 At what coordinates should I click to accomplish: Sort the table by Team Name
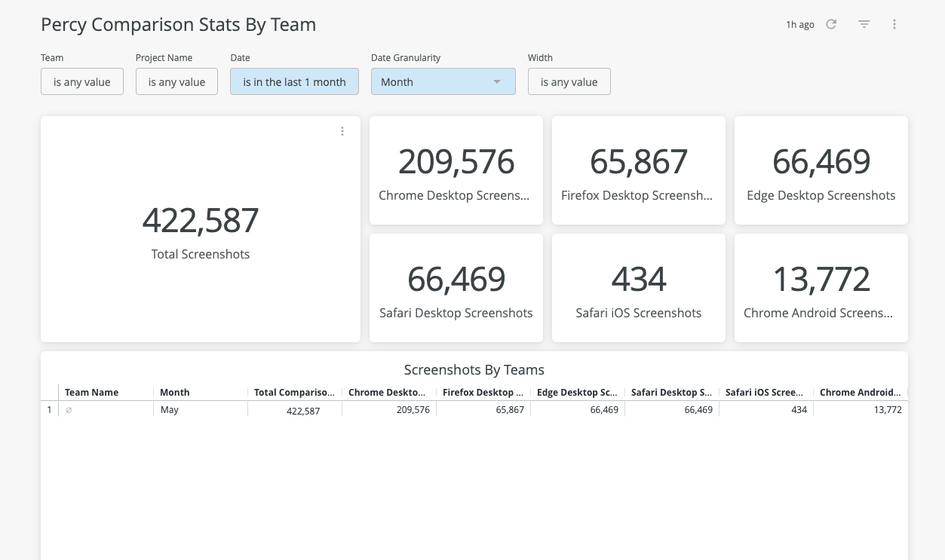(x=91, y=392)
